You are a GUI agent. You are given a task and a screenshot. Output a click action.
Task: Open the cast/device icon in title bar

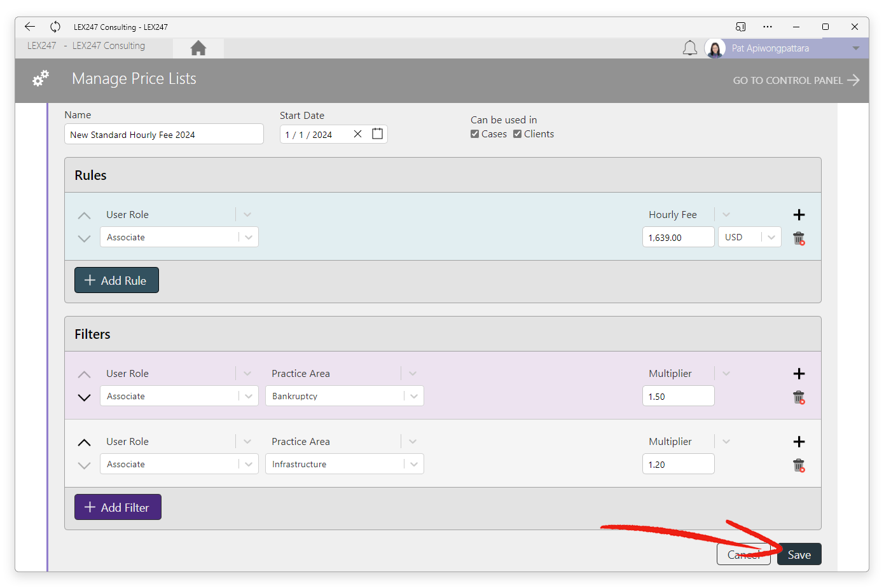pos(740,27)
